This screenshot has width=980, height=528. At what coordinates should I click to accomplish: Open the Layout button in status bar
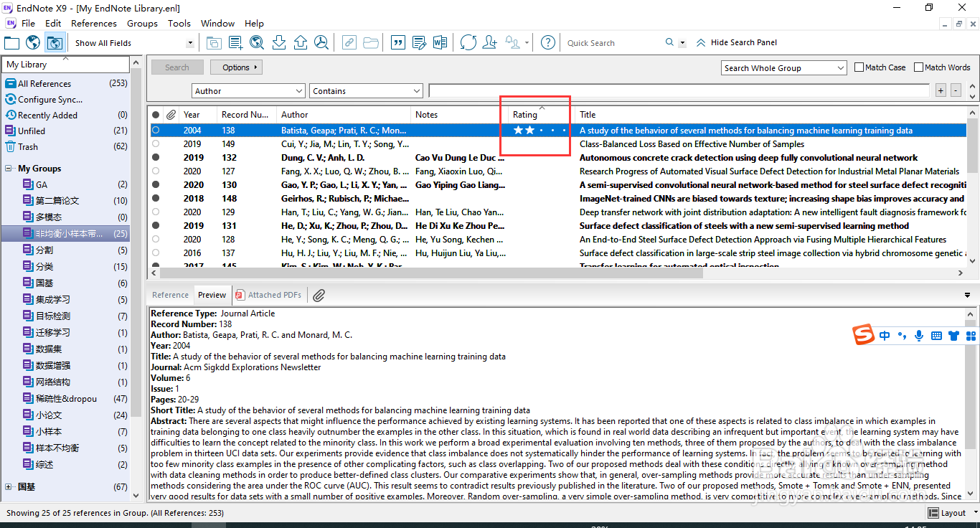coord(947,513)
